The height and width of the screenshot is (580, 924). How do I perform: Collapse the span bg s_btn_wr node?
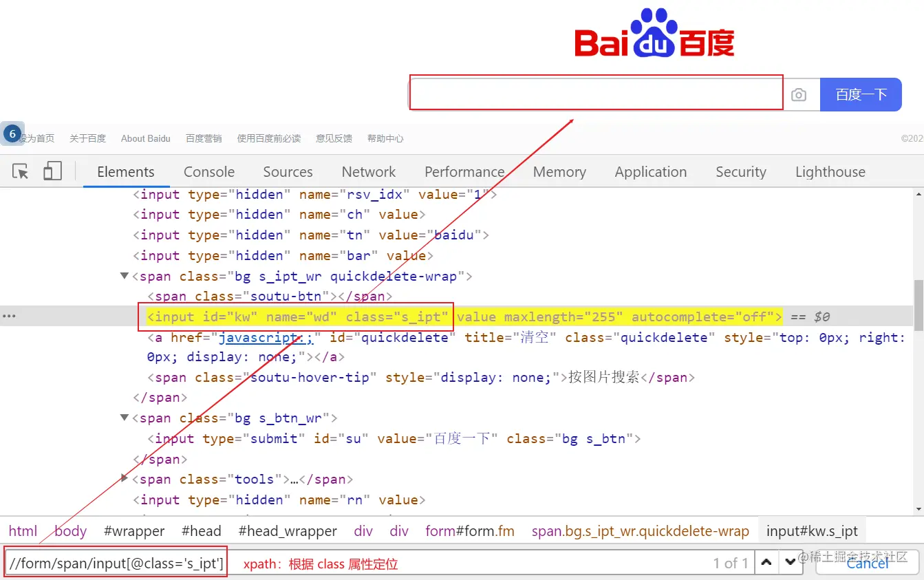(x=125, y=418)
